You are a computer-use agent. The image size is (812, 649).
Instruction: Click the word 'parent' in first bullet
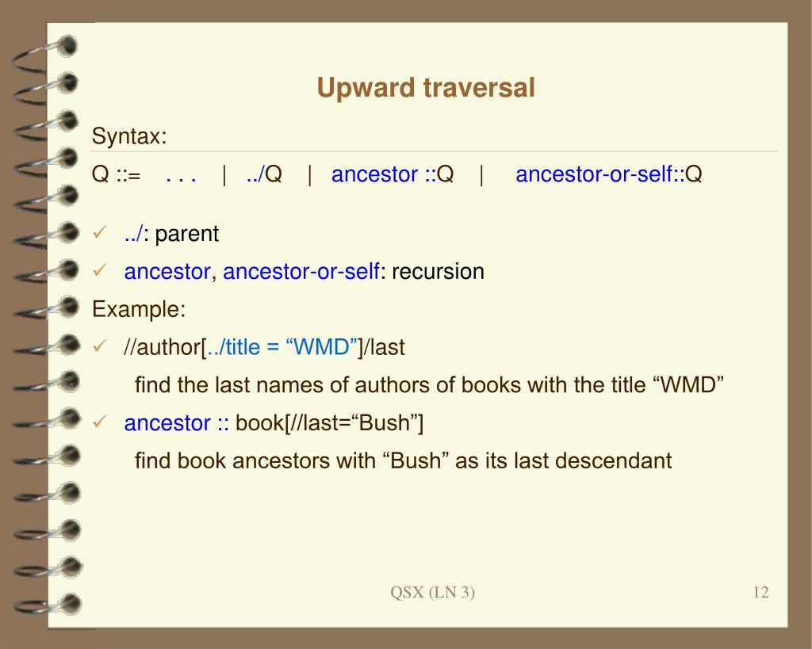click(187, 234)
